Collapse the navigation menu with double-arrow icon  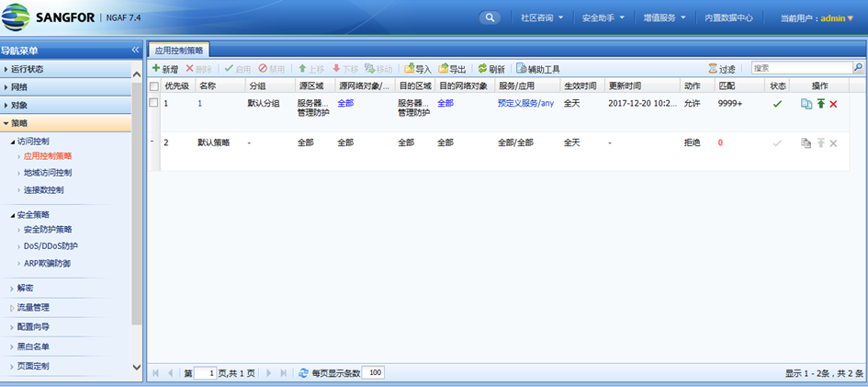pyautogui.click(x=135, y=51)
